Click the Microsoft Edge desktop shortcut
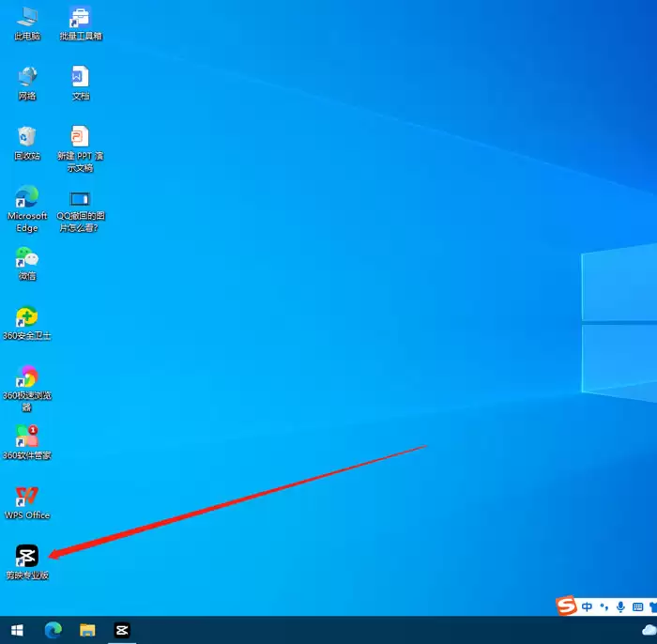This screenshot has height=644, width=657. click(x=27, y=197)
